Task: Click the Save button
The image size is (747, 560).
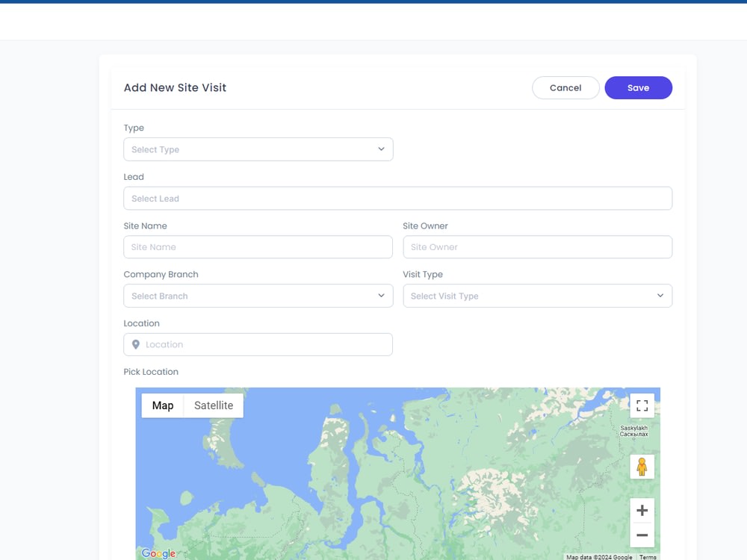Action: coord(639,87)
